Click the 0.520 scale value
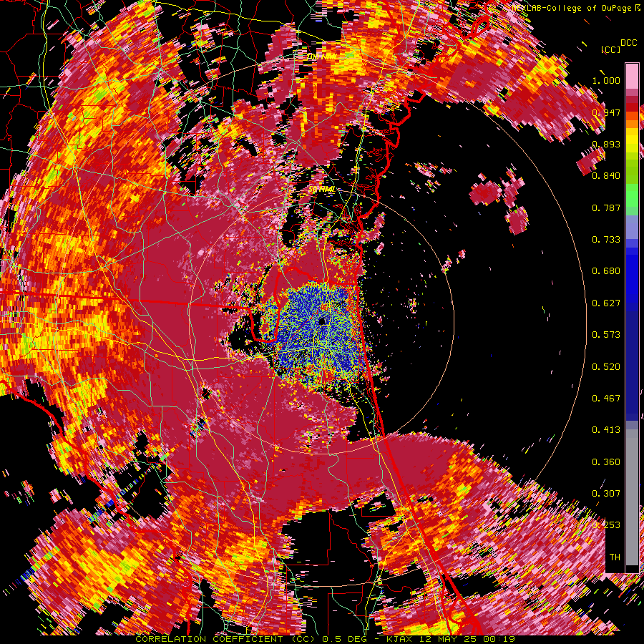The height and width of the screenshot is (644, 644). [x=606, y=367]
